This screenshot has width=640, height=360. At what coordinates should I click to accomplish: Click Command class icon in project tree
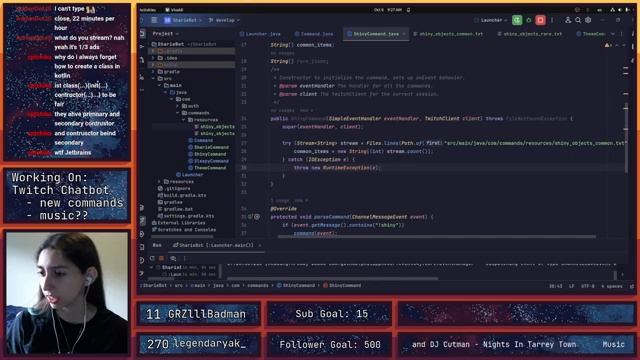[x=191, y=140]
